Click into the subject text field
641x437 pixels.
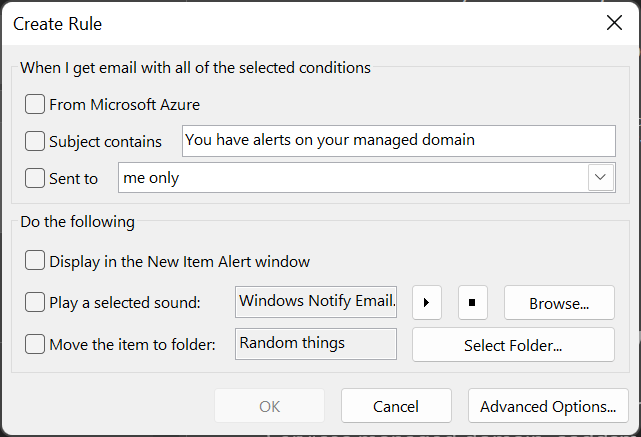[398, 141]
